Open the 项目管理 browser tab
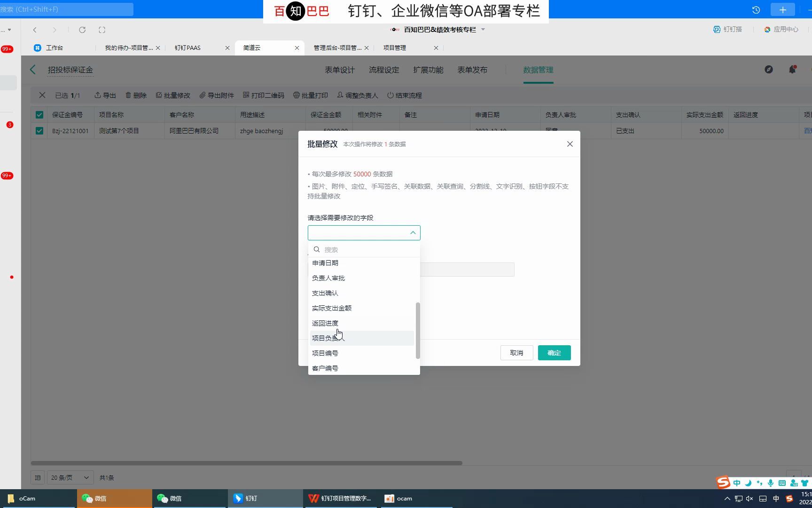This screenshot has width=812, height=508. click(x=395, y=48)
